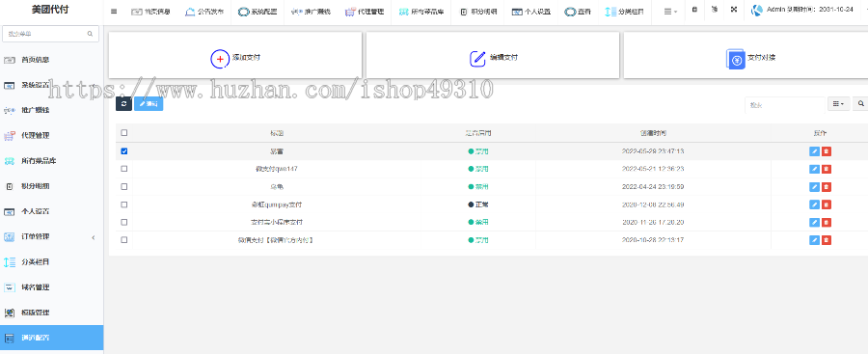
Task: Click the 支付对接 card
Action: [746, 55]
